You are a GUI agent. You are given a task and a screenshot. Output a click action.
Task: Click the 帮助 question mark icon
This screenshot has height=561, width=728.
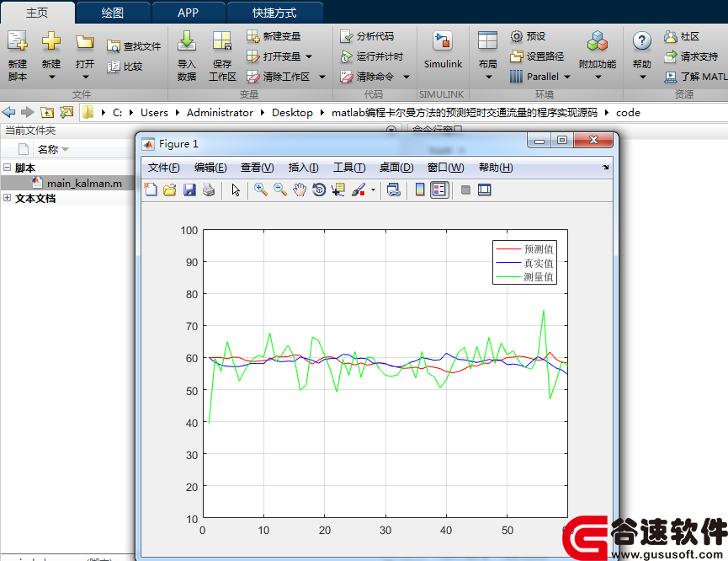pyautogui.click(x=642, y=41)
